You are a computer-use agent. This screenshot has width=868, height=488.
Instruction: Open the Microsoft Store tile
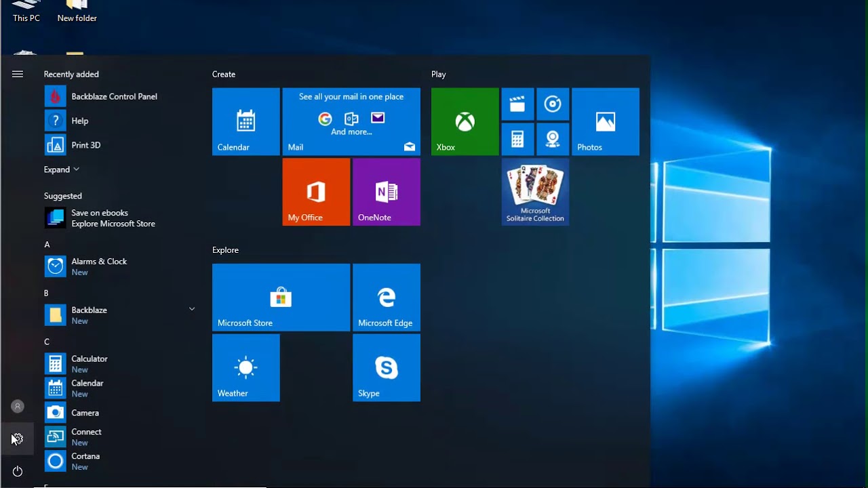click(281, 298)
